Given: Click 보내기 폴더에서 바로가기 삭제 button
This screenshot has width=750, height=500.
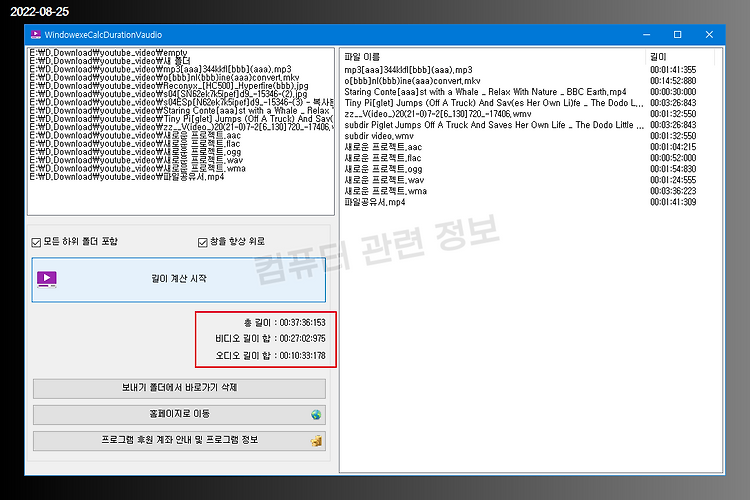Looking at the screenshot, I should (179, 389).
